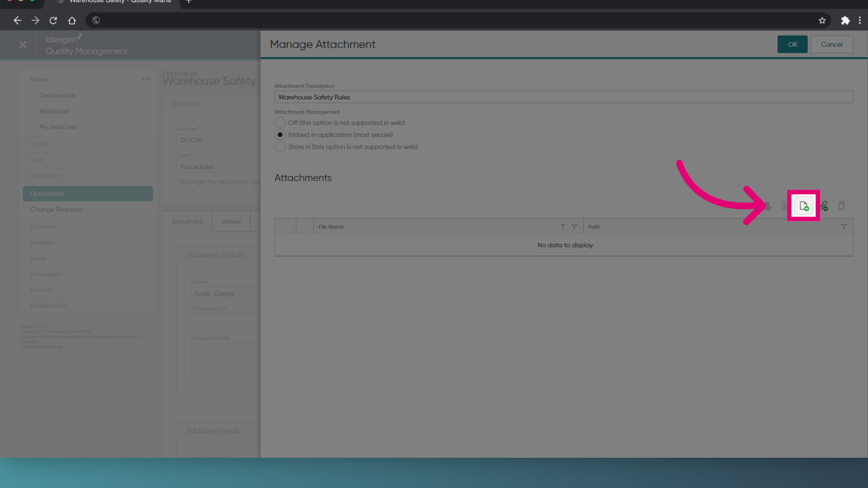
Task: Select Off attachment management option
Action: pyautogui.click(x=280, y=123)
